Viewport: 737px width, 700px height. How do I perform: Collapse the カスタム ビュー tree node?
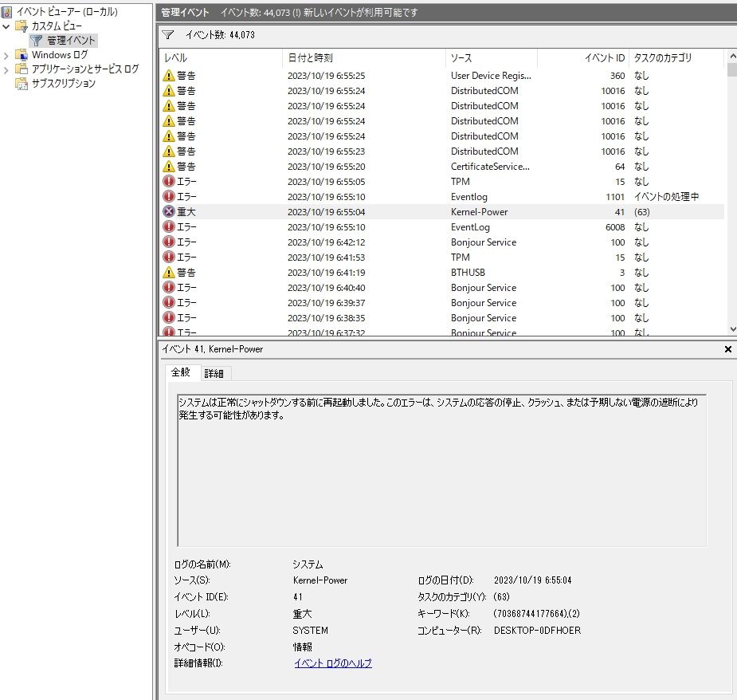pos(6,26)
